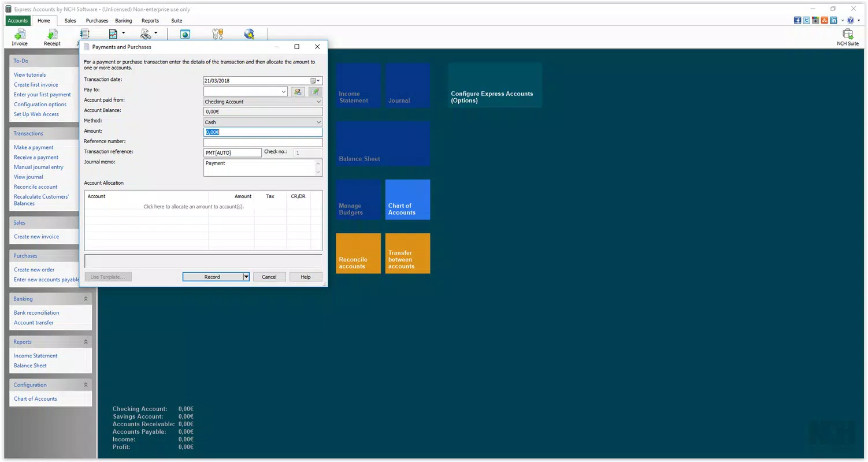
Task: Collapse the Banking sidebar section
Action: point(86,299)
